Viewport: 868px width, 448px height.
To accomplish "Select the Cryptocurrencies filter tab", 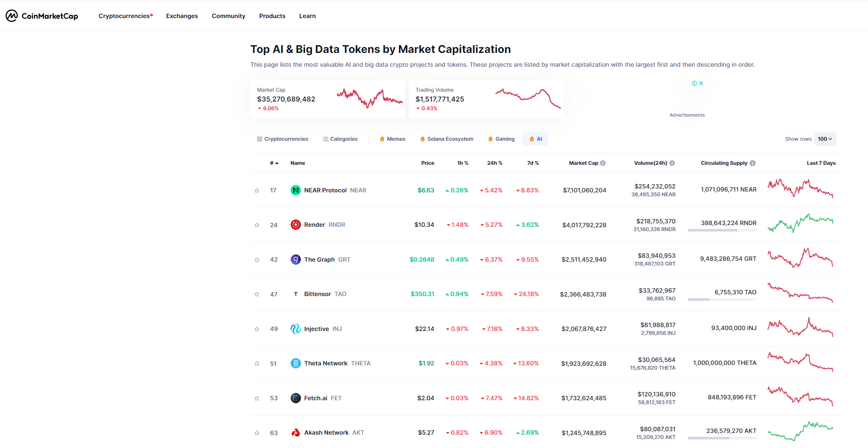I will (x=282, y=139).
